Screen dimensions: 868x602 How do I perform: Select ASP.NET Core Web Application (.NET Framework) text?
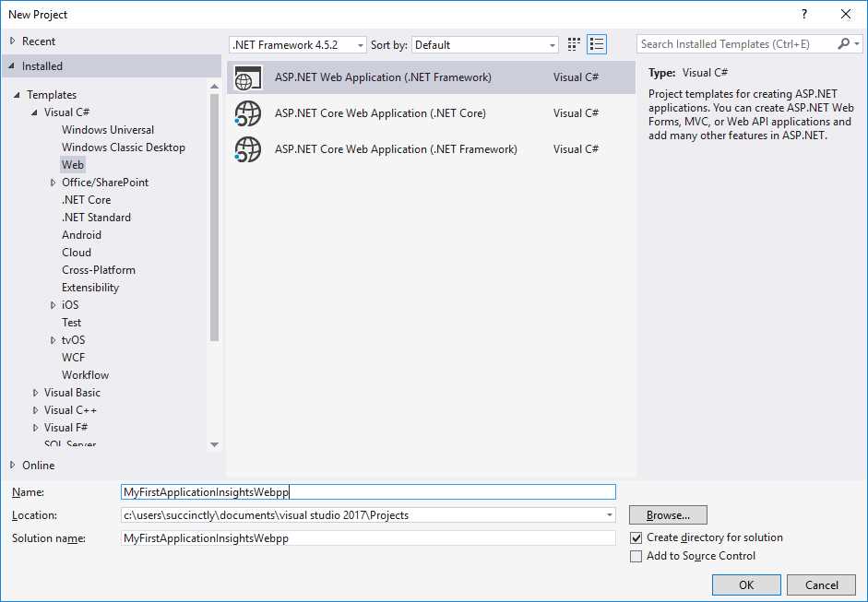(x=396, y=149)
